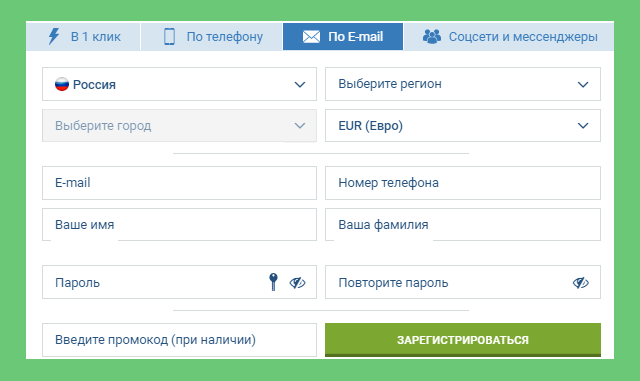
Task: Click the social networks people icon
Action: click(431, 36)
